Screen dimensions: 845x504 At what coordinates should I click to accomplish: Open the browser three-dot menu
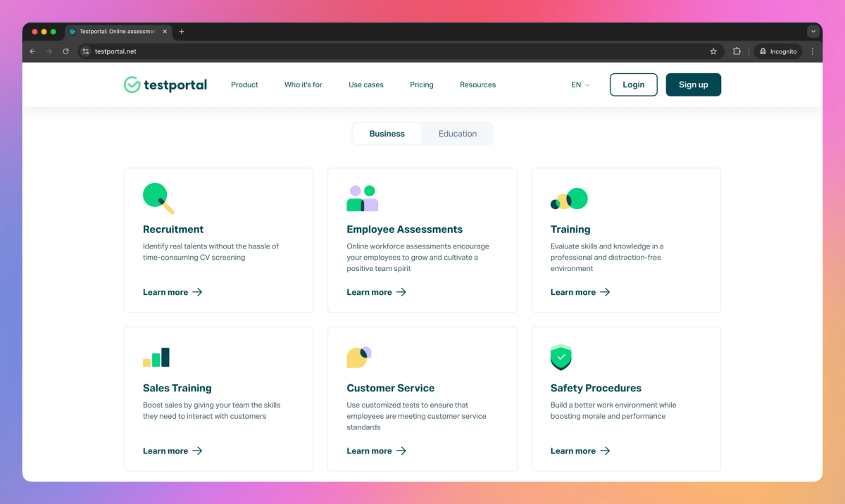click(x=813, y=51)
